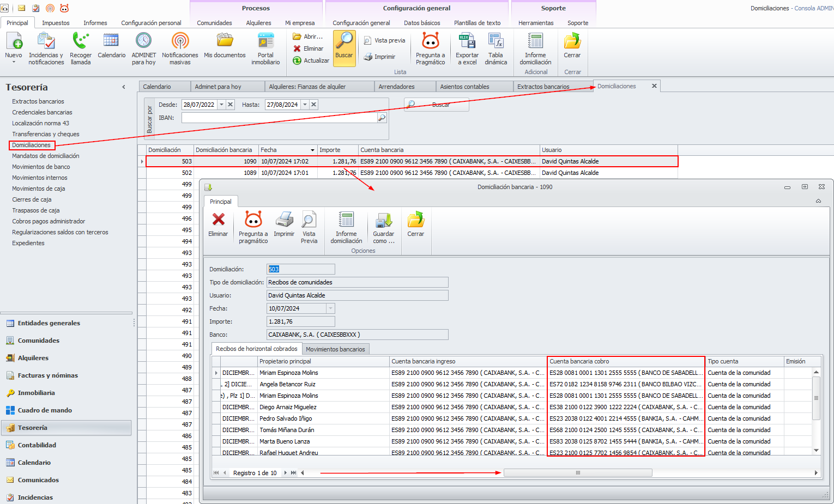Open Comunidades module in the navigation pane
This screenshot has height=504, width=834.
click(66, 341)
